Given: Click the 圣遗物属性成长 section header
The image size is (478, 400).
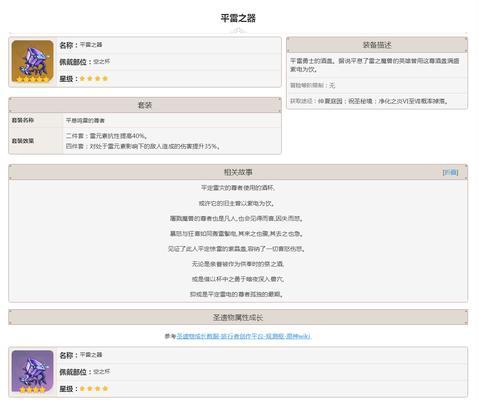Looking at the screenshot, I should click(238, 317).
